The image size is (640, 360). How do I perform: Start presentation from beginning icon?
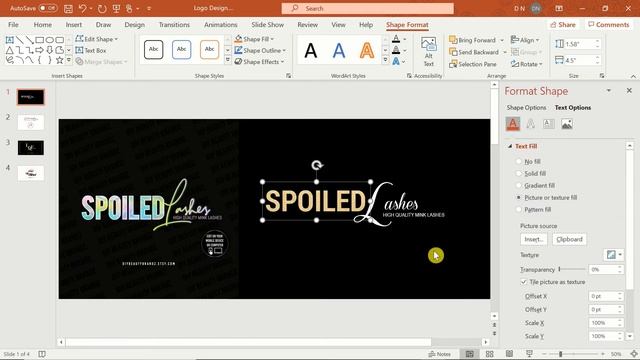(x=116, y=8)
